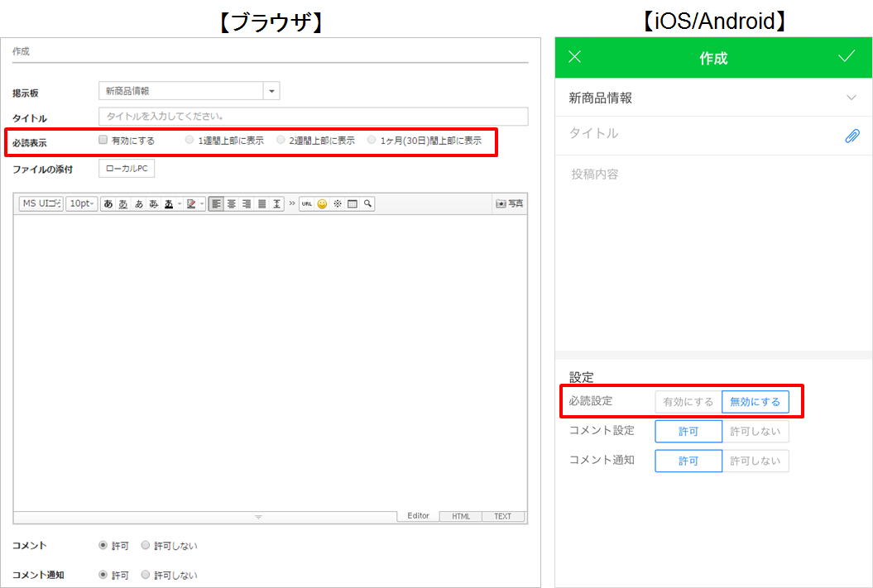
Task: Select the align left icon
Action: 216,203
